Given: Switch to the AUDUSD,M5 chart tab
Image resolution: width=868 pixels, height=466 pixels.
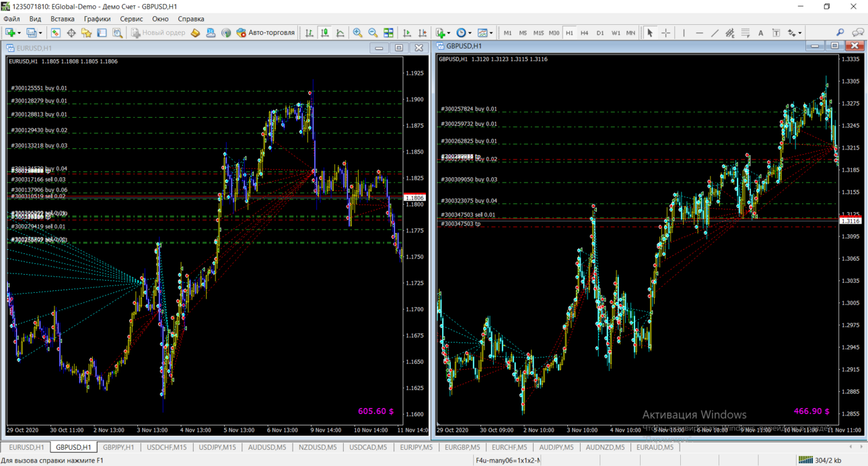Looking at the screenshot, I should (267, 447).
